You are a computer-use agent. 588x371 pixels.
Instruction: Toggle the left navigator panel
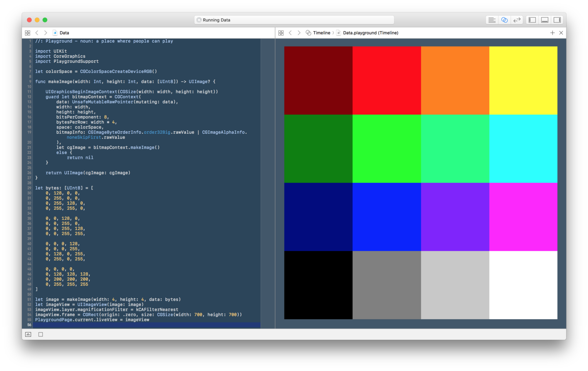(532, 20)
